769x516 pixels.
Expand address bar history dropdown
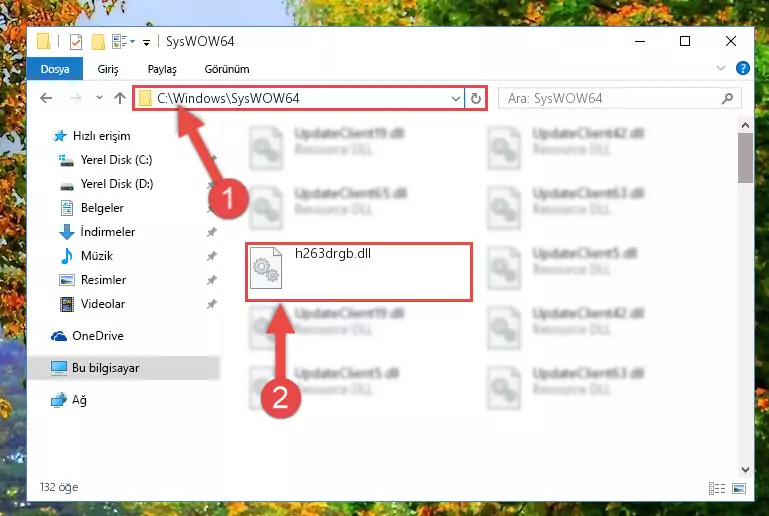click(456, 99)
